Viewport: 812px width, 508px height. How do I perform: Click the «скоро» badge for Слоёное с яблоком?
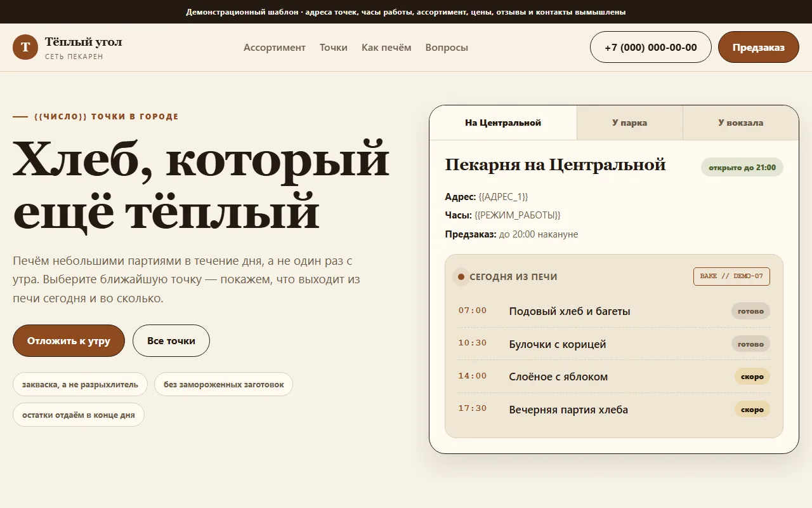(x=752, y=377)
